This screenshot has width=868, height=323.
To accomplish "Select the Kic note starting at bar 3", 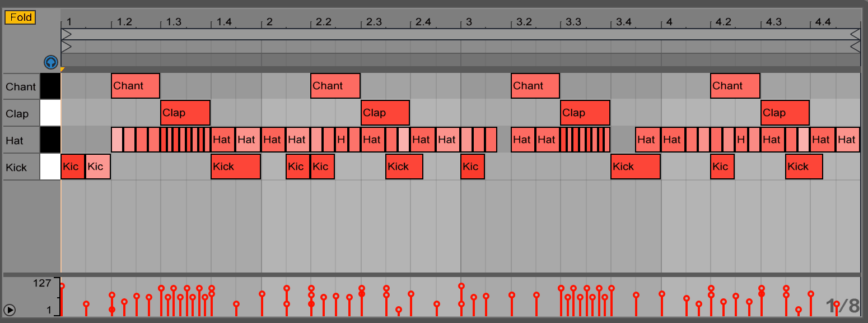I will pos(473,167).
